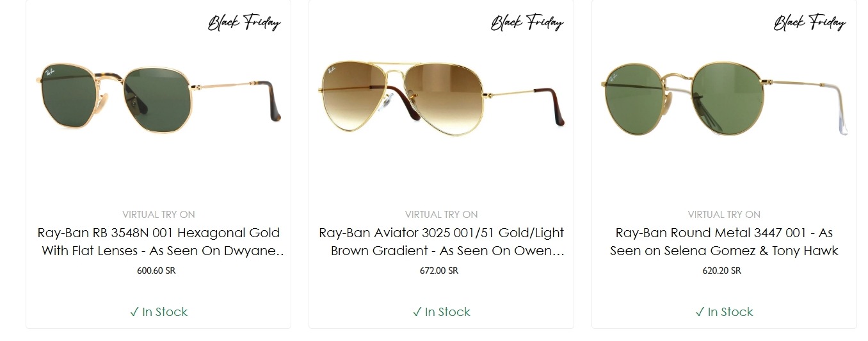Click Black Friday badge on Hexagonal card

pos(244,24)
